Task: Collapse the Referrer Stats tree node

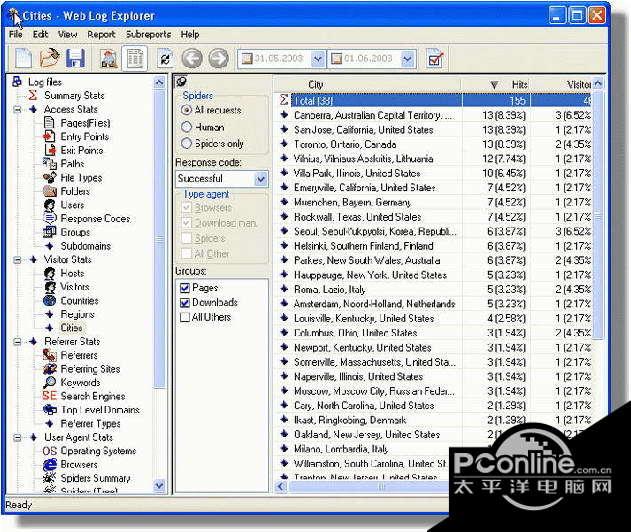Action: click(x=17, y=342)
